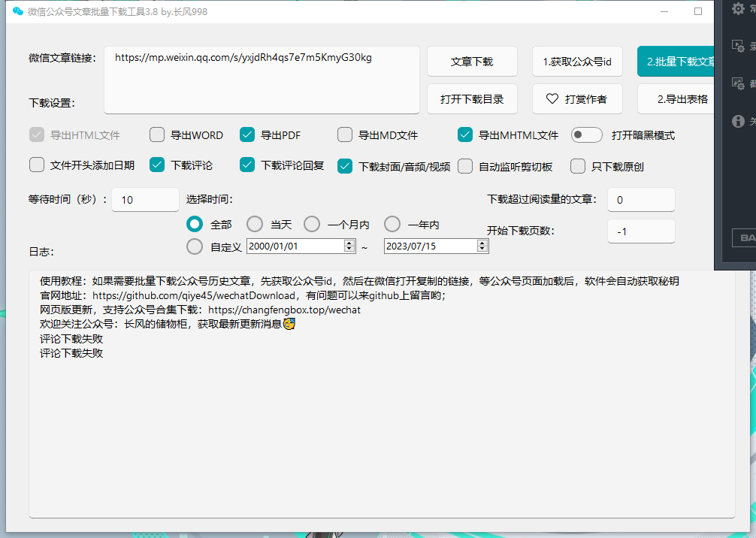Open recording settings icon in dark side panel
Screen dimensions: 756x538
(738, 46)
